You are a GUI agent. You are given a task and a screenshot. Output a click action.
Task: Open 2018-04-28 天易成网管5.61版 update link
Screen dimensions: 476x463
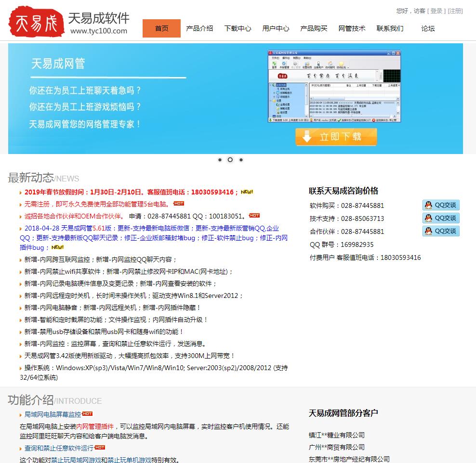(x=154, y=238)
